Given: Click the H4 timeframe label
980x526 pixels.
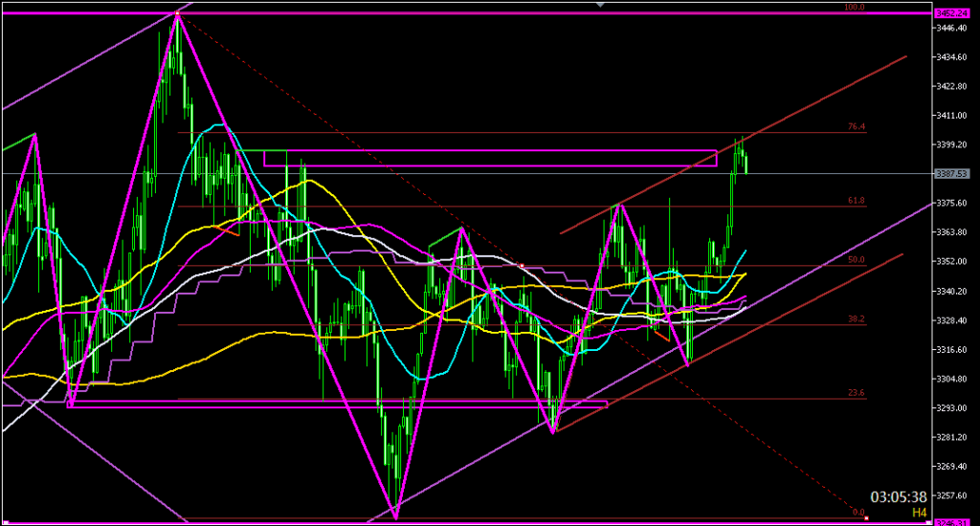Looking at the screenshot, I should pos(919,513).
